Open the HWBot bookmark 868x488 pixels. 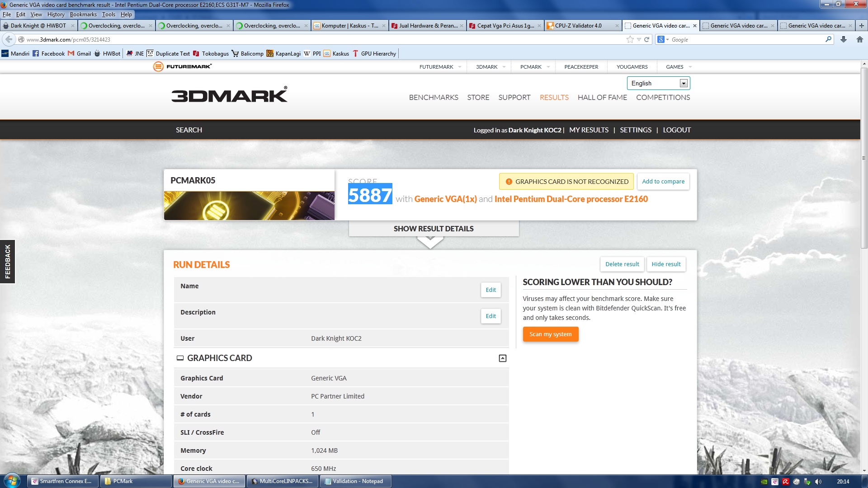(x=107, y=53)
